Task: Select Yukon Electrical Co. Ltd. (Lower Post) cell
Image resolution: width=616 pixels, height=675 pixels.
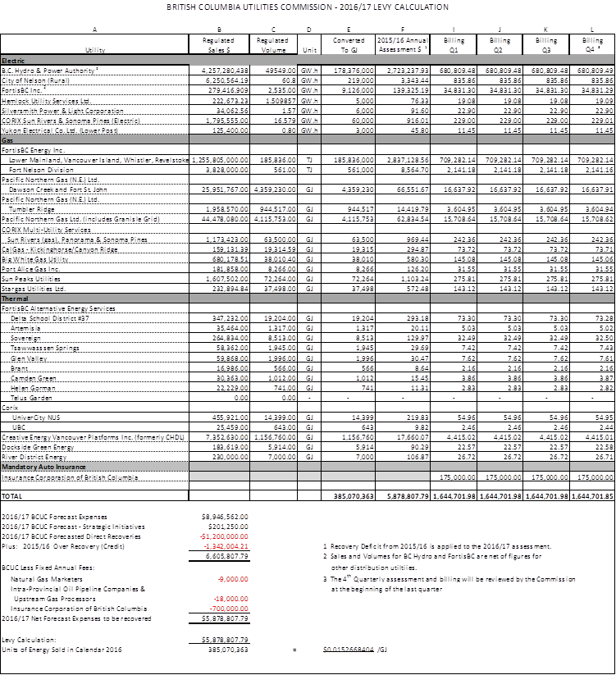Action: (59, 130)
